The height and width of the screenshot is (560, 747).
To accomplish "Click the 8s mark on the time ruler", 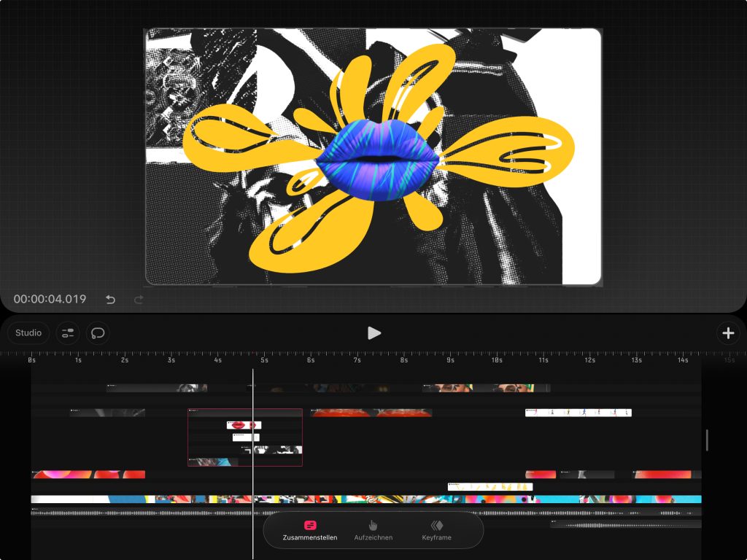I will (403, 360).
